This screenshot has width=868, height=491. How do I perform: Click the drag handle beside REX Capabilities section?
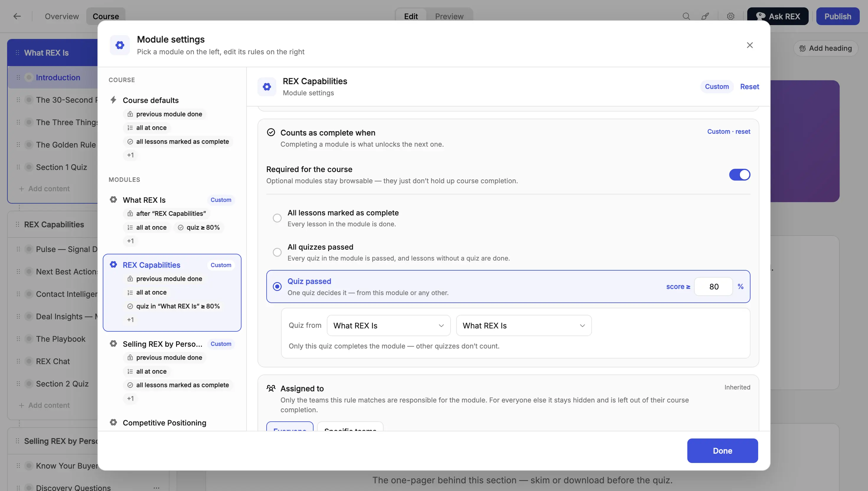pyautogui.click(x=17, y=225)
